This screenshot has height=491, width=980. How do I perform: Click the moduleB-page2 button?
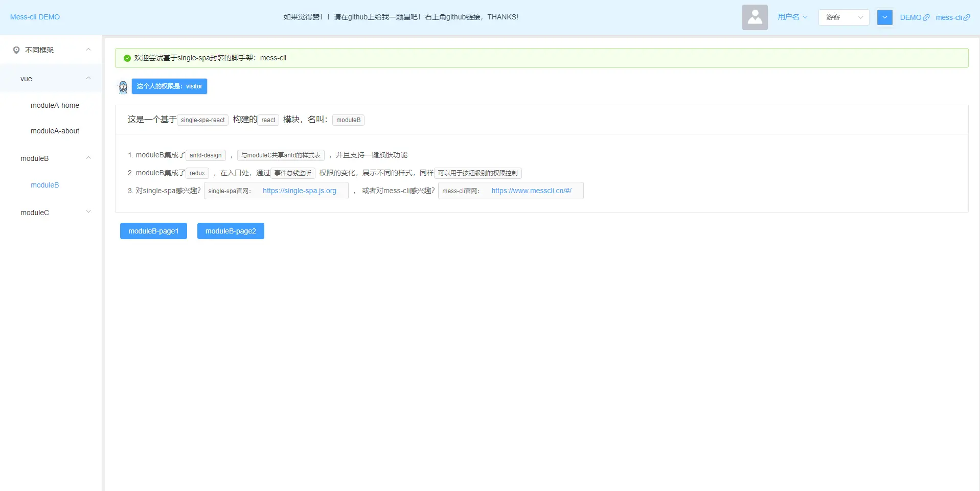[x=230, y=230]
